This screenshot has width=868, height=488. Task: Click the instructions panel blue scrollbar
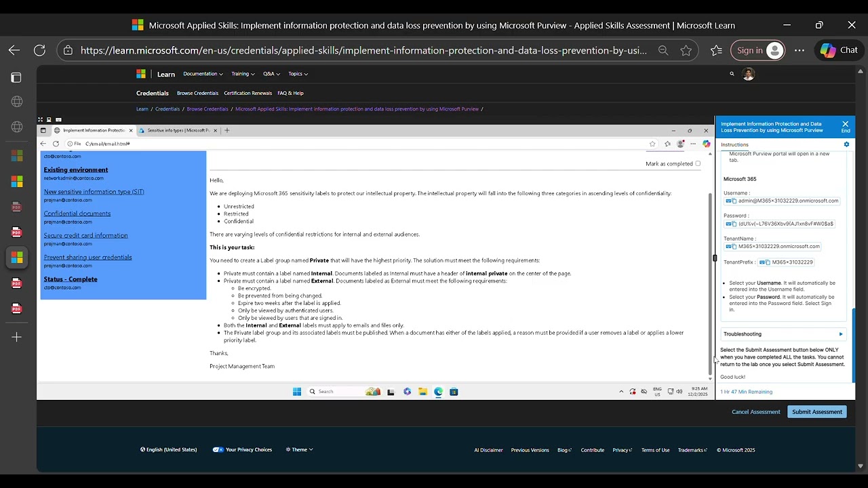tap(853, 346)
